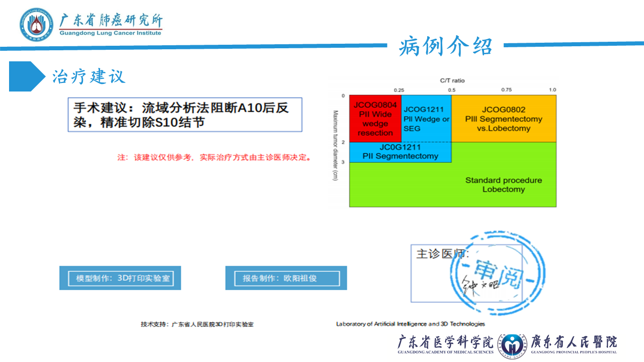
Task: Select the orange JCOG0802 segmentectomy vs lobectomy cell
Action: coord(504,119)
